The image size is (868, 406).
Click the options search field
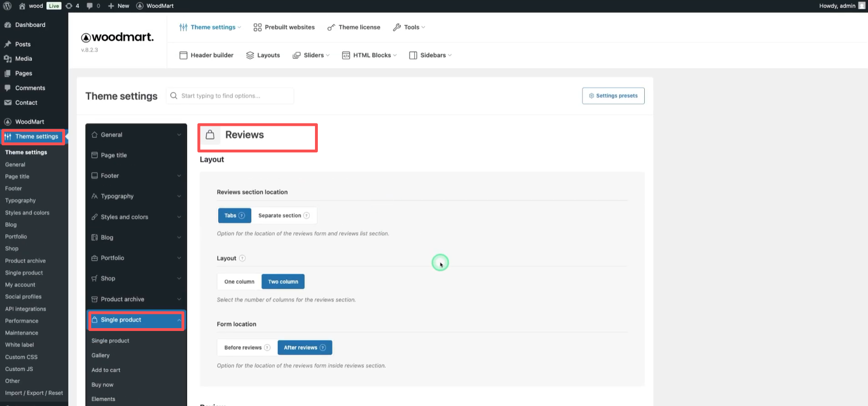(230, 95)
